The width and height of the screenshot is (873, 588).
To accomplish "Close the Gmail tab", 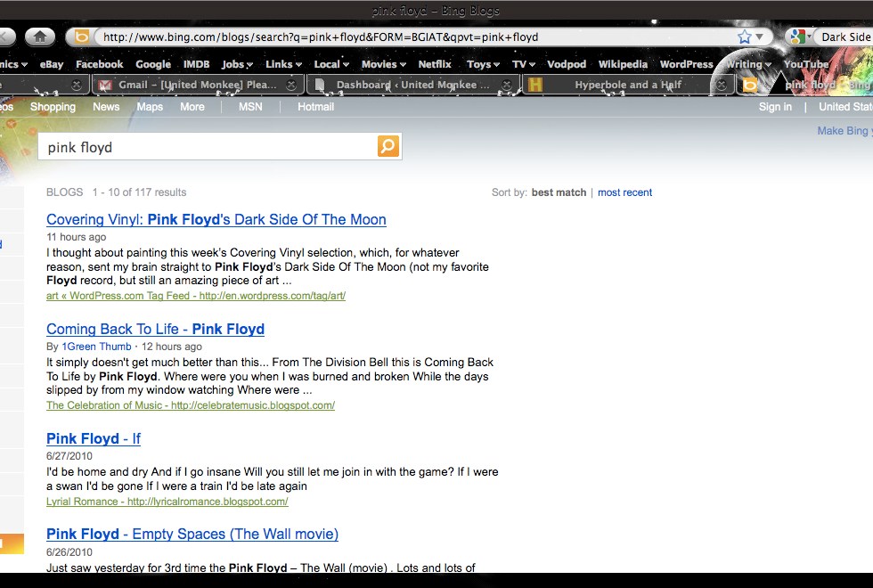I will [291, 85].
